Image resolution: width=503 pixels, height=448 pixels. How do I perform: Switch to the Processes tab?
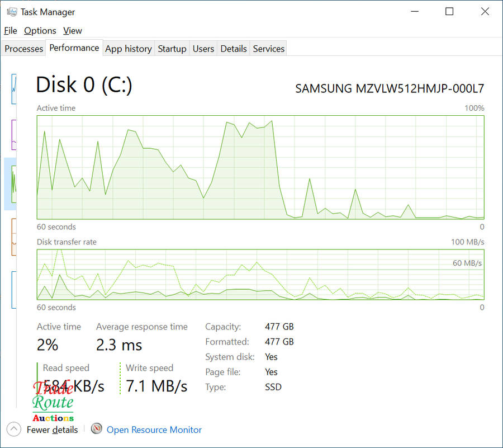[x=23, y=49]
